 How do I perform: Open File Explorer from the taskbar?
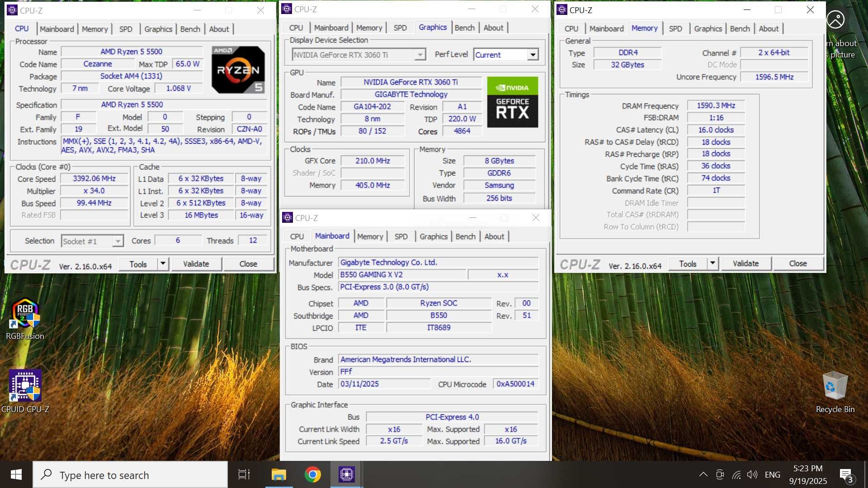278,474
